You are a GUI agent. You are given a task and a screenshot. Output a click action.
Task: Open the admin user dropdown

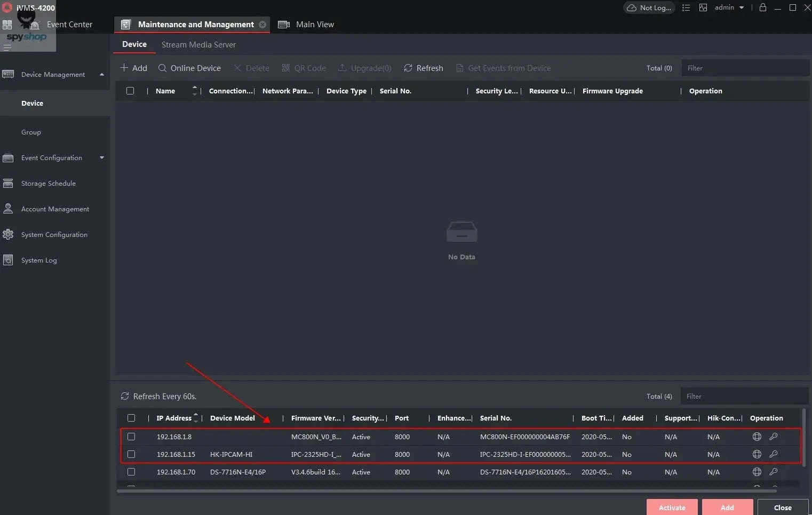(x=729, y=7)
